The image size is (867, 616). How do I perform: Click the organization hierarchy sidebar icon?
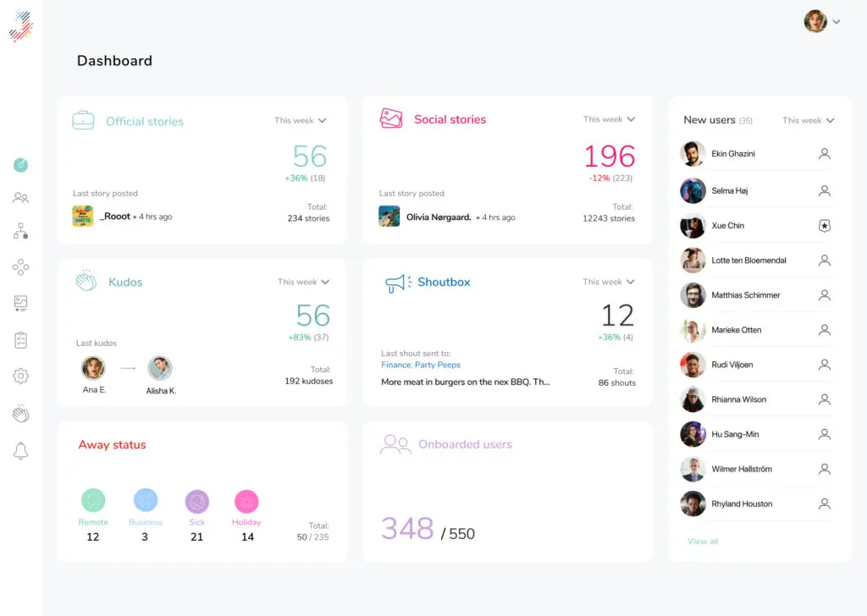21,231
